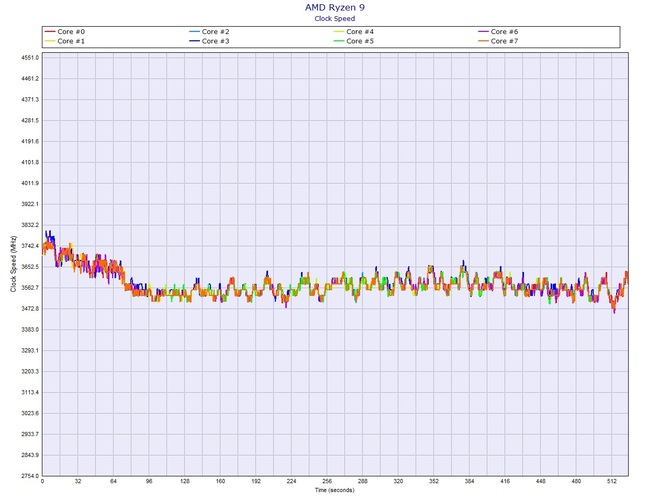The image size is (670, 502).
Task: Click the 512 x-axis tick label
Action: click(611, 481)
